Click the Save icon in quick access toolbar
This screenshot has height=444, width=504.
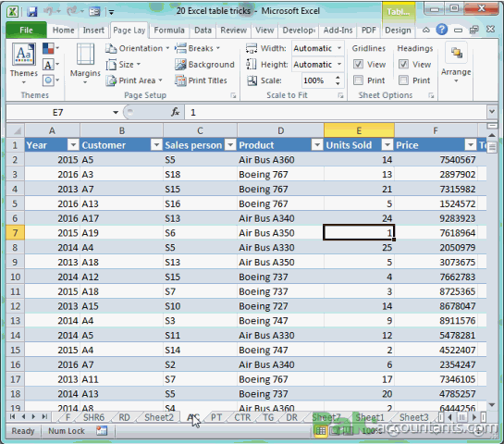pyautogui.click(x=31, y=12)
